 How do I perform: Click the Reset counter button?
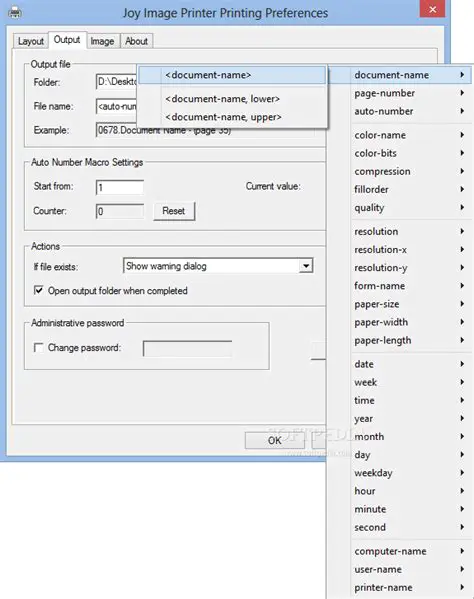click(x=174, y=211)
